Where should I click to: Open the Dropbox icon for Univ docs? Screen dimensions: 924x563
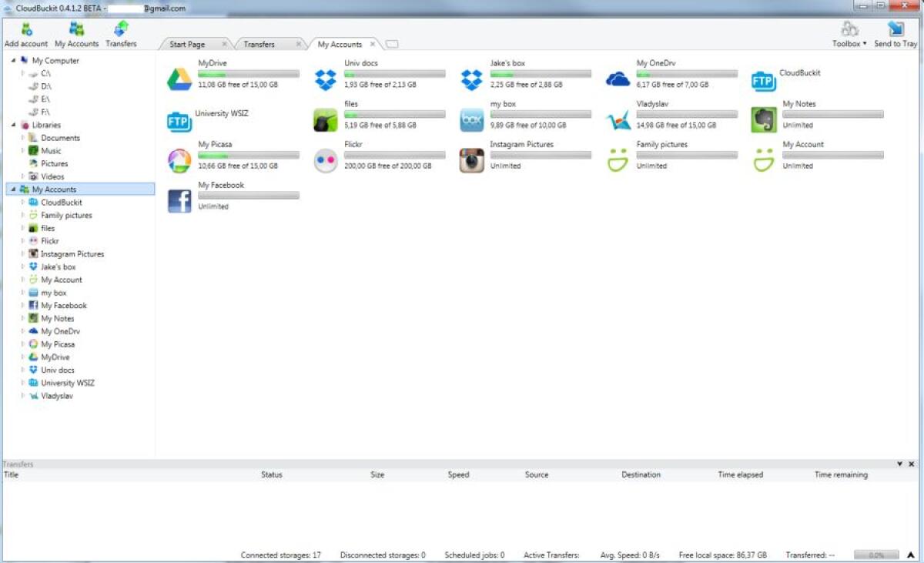click(325, 79)
